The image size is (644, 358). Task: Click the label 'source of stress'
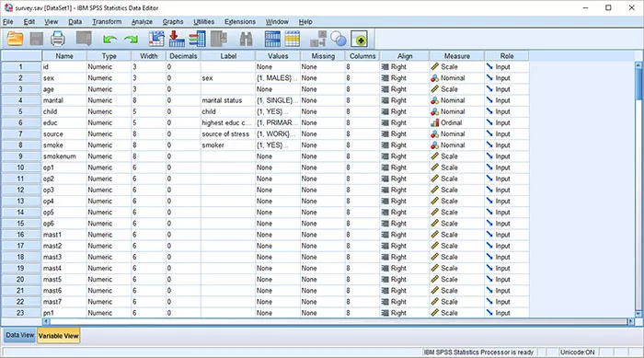[225, 133]
